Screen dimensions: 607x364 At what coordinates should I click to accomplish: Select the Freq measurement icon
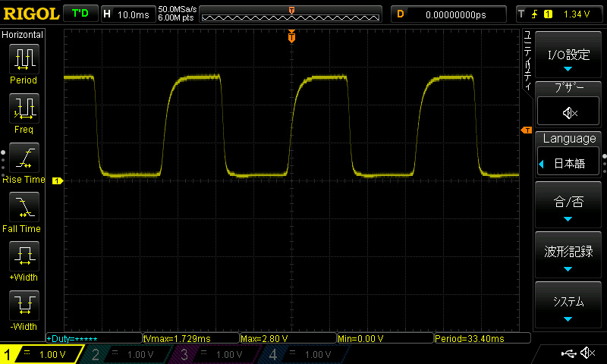[x=24, y=108]
